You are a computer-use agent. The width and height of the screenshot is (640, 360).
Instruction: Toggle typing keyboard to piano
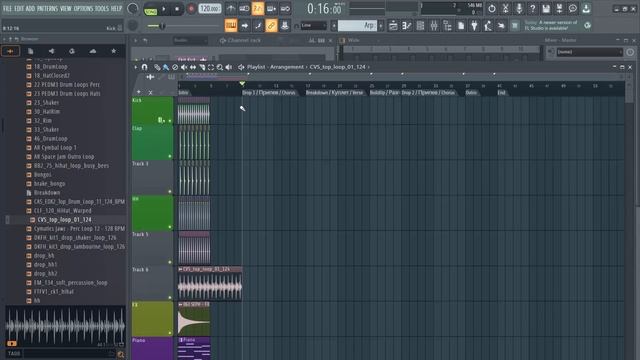[231, 26]
